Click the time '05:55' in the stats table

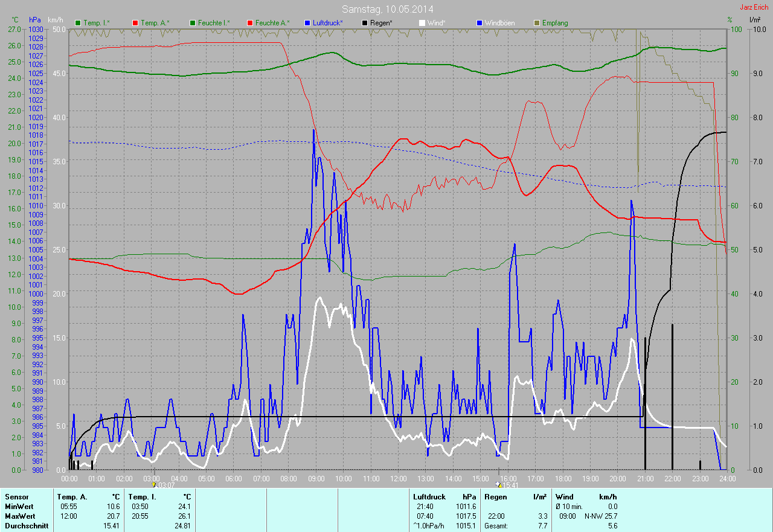click(x=69, y=507)
